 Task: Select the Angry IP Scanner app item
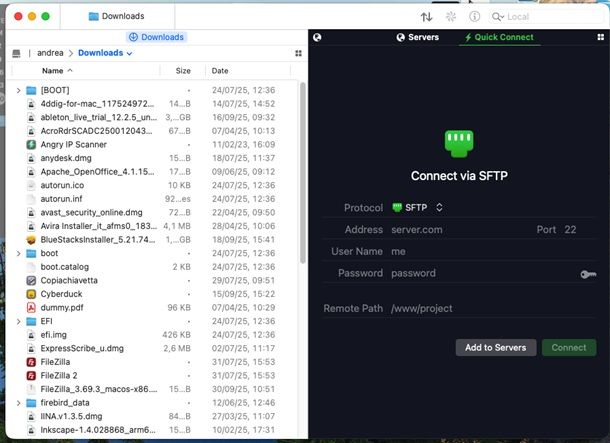(75, 144)
